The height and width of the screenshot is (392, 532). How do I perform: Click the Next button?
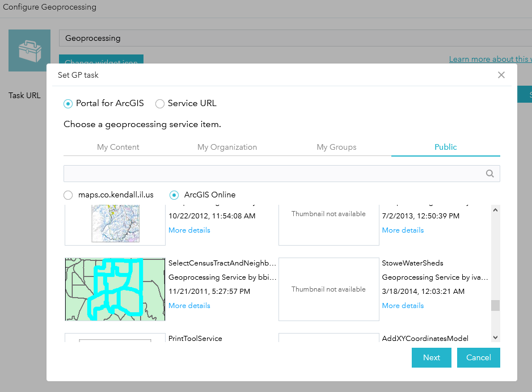pos(431,357)
